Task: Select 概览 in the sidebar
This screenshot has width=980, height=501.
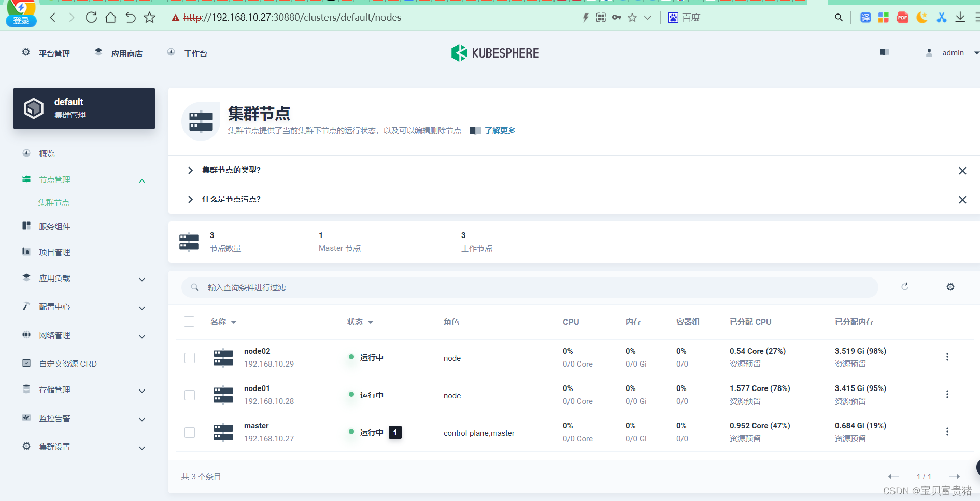Action: point(47,154)
